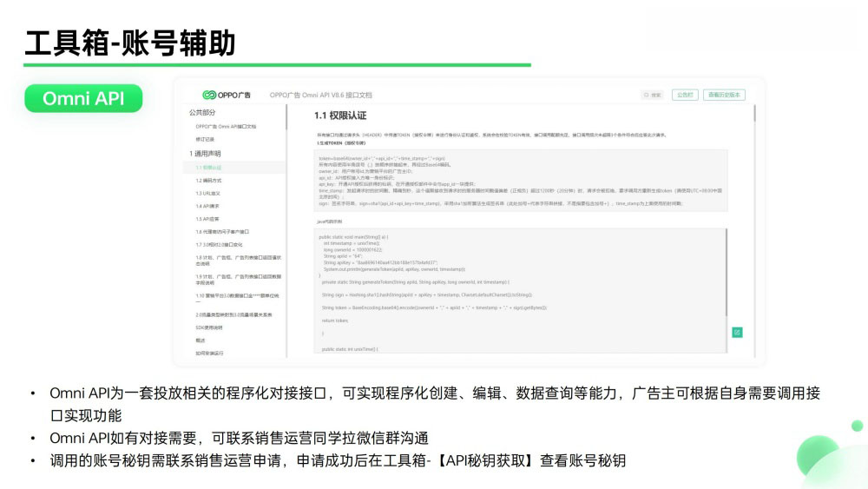Click the 【API秘钥获取】 text in last bullet
Screen dimensions: 868x489
(x=486, y=460)
